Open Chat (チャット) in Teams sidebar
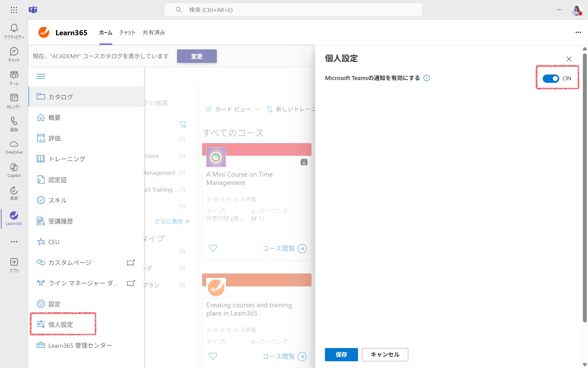Image resolution: width=588 pixels, height=368 pixels. click(14, 55)
